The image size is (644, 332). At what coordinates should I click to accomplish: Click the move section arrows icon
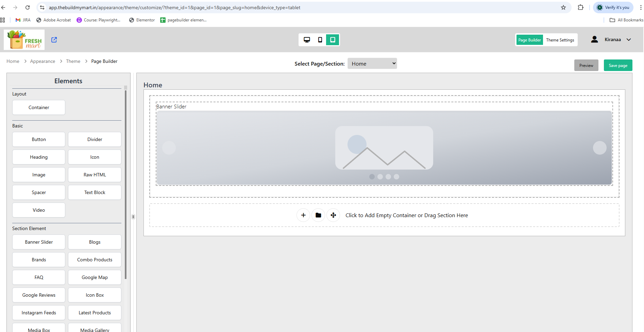tap(333, 215)
